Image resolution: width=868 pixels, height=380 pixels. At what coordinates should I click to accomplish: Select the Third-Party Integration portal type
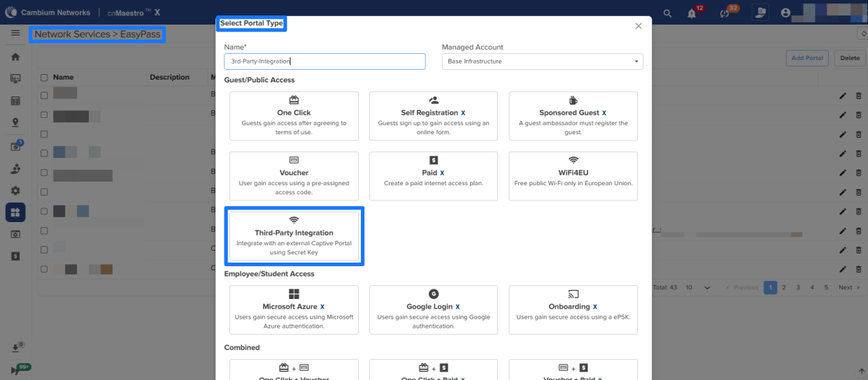pyautogui.click(x=294, y=236)
